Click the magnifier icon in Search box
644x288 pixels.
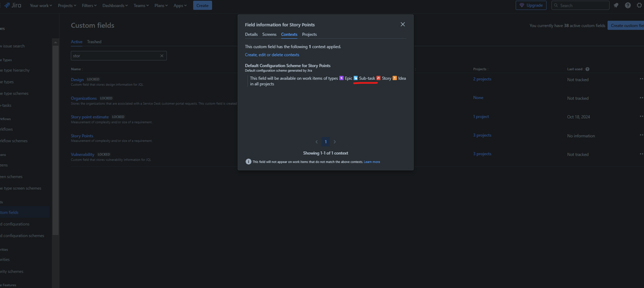pos(556,5)
